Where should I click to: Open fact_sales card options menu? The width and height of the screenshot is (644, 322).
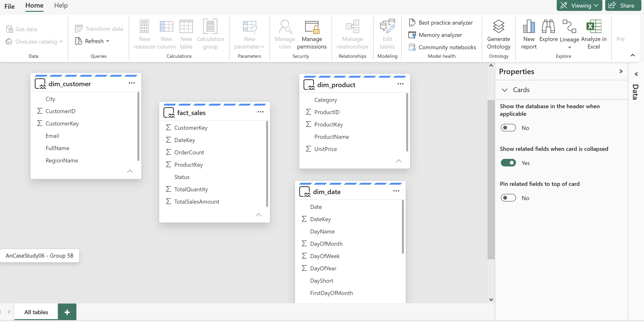tap(260, 112)
